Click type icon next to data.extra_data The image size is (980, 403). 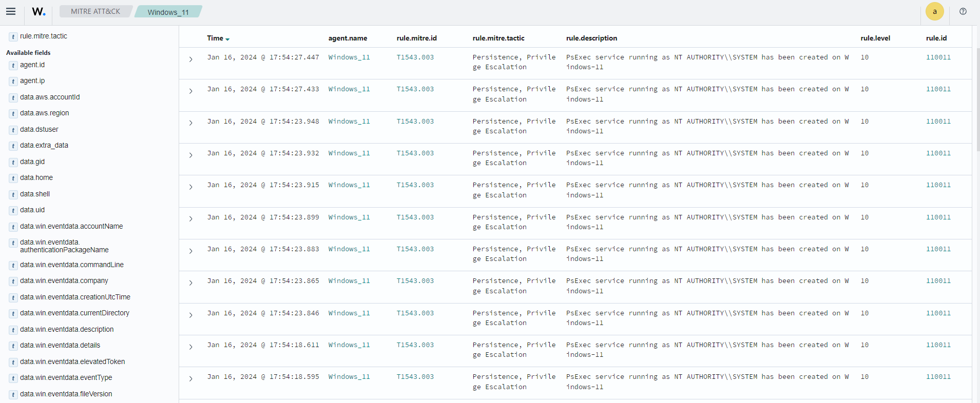tap(13, 146)
